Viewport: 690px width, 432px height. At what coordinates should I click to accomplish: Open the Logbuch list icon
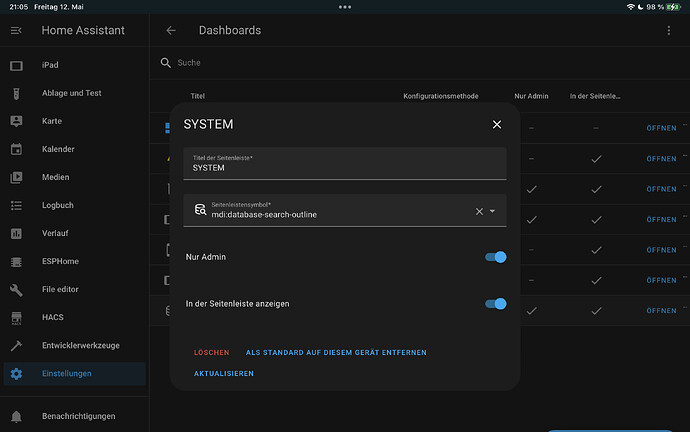(x=16, y=205)
